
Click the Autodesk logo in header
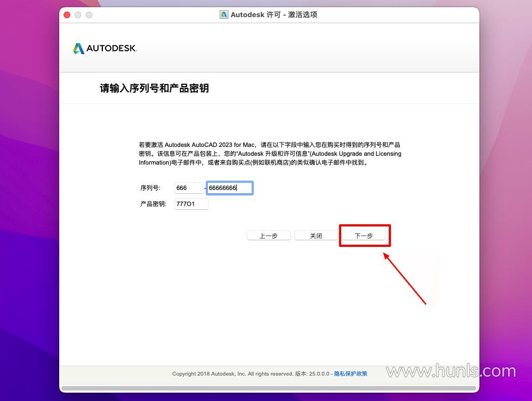tap(105, 48)
